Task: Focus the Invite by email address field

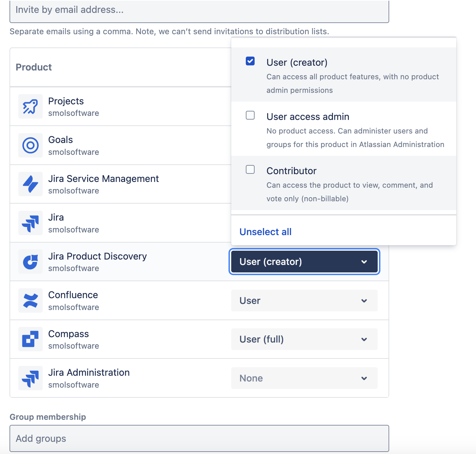Action: click(x=199, y=11)
